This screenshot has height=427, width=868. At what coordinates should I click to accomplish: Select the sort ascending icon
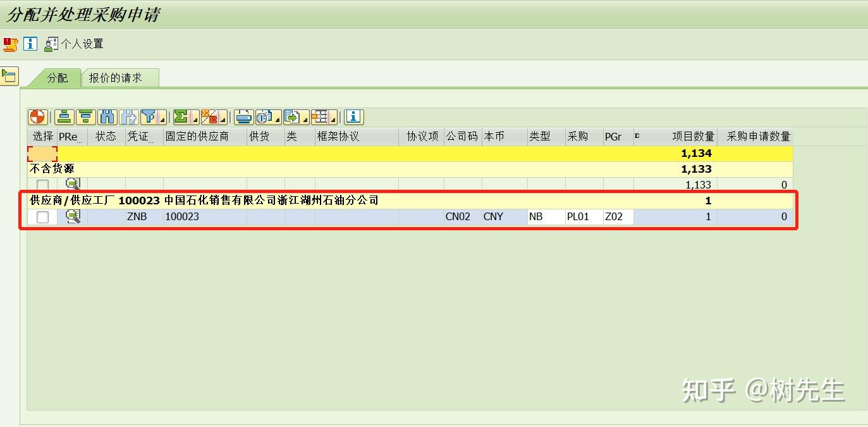(64, 117)
